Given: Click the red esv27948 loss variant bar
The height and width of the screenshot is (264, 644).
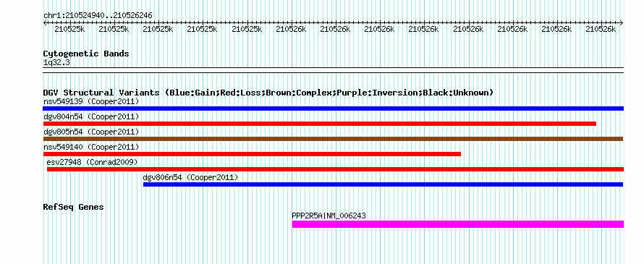Looking at the screenshot, I should pyautogui.click(x=335, y=169).
